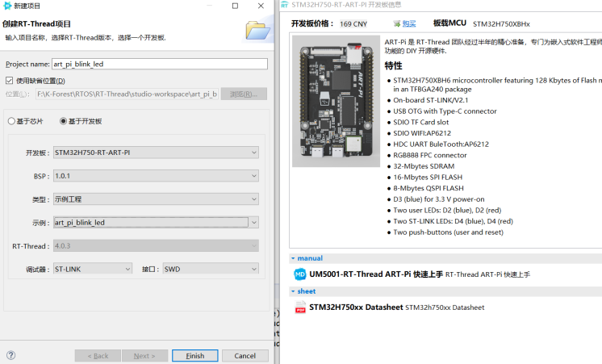Toggle the use default location checkbox
Viewport: 602px width, 364px height.
click(x=9, y=80)
